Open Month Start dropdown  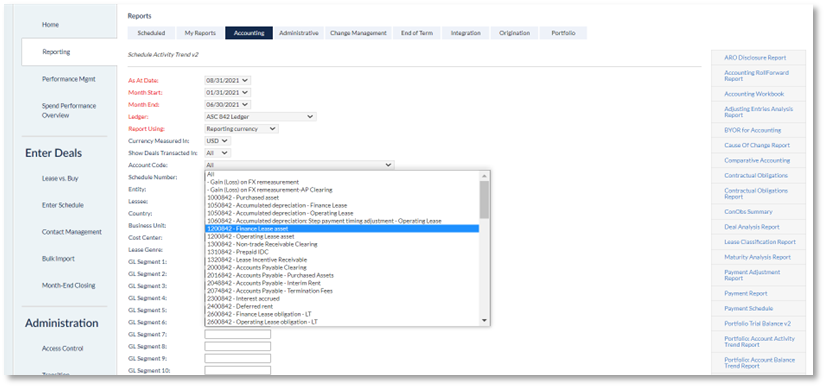click(x=228, y=93)
